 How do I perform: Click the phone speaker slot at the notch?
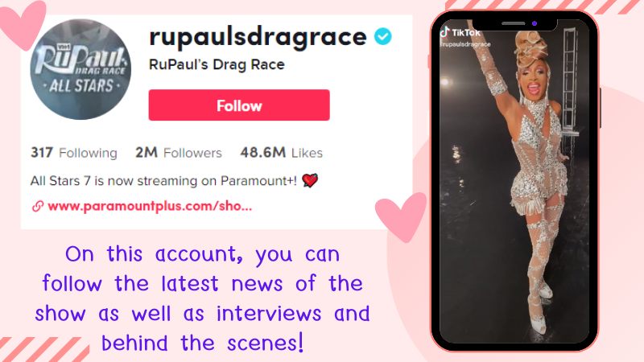pos(513,23)
